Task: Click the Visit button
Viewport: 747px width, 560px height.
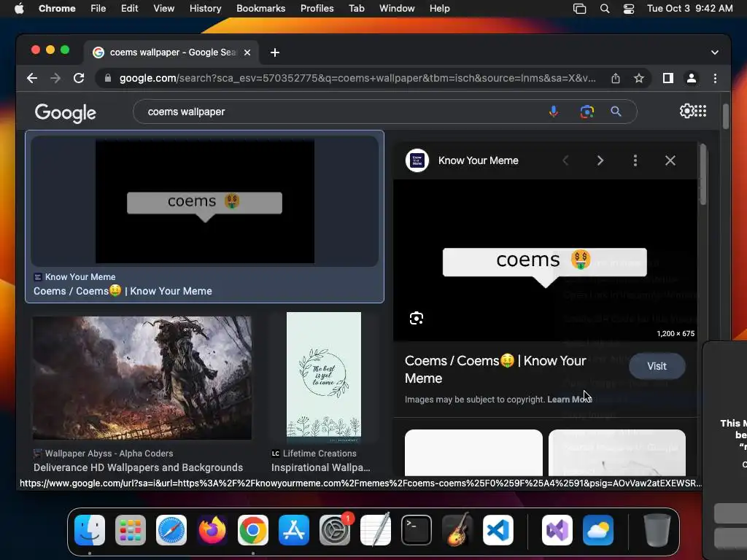Action: tap(657, 366)
